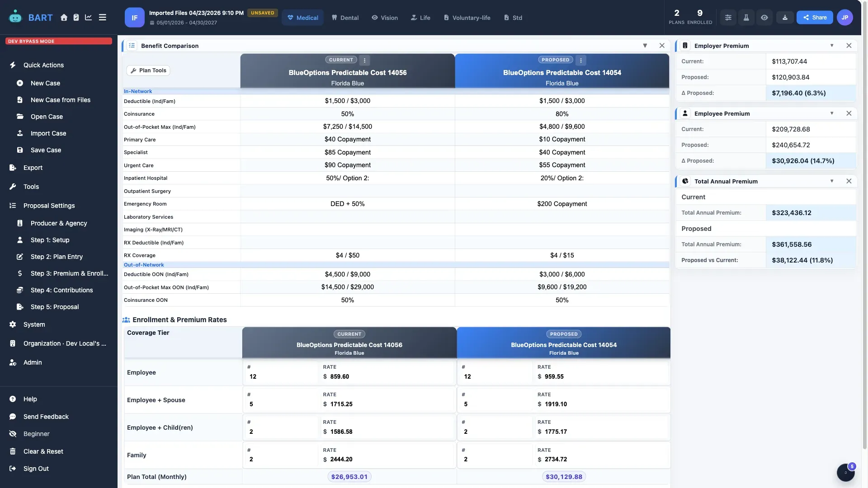868x488 pixels.
Task: Open options menu for Proposed plan 14054
Action: 581,60
